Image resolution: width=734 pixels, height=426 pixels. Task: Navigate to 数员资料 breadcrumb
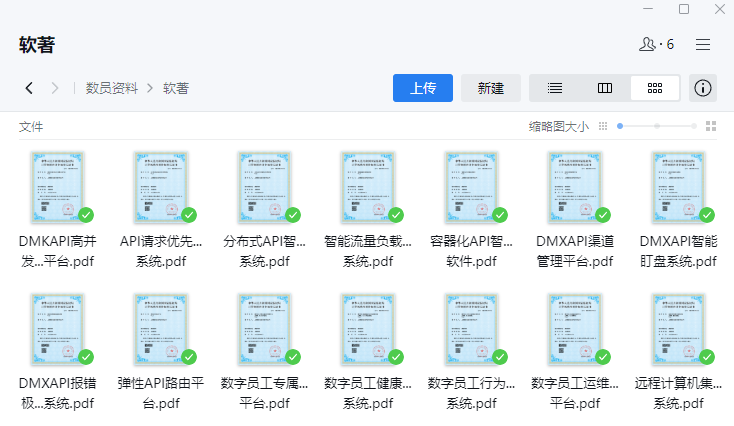pyautogui.click(x=112, y=88)
